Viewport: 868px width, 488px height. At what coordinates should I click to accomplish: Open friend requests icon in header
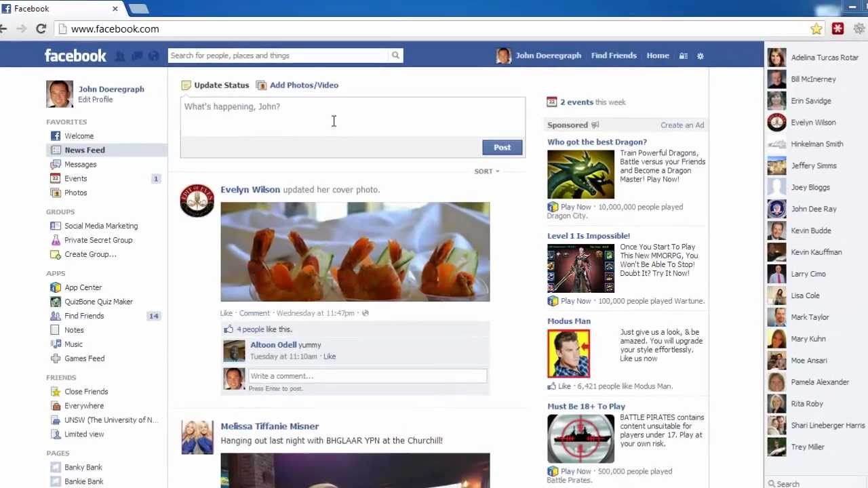(x=120, y=56)
